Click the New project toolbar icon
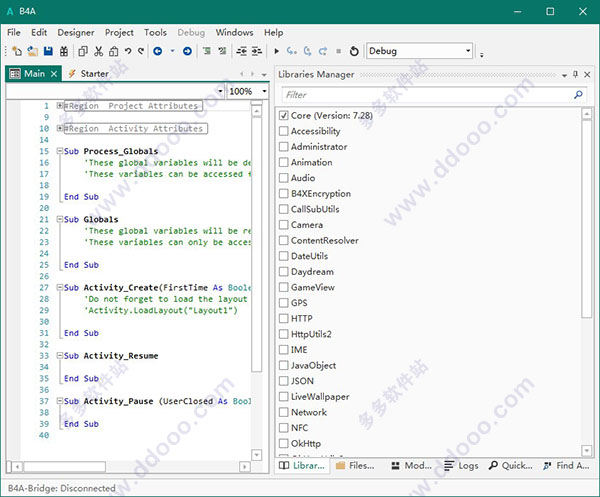Image resolution: width=600 pixels, height=497 pixels. coord(17,51)
